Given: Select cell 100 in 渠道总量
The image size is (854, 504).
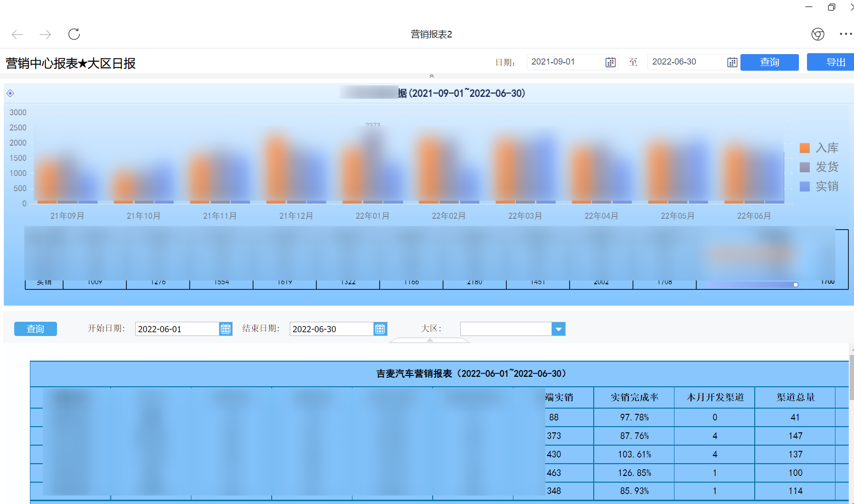Looking at the screenshot, I should [x=796, y=473].
